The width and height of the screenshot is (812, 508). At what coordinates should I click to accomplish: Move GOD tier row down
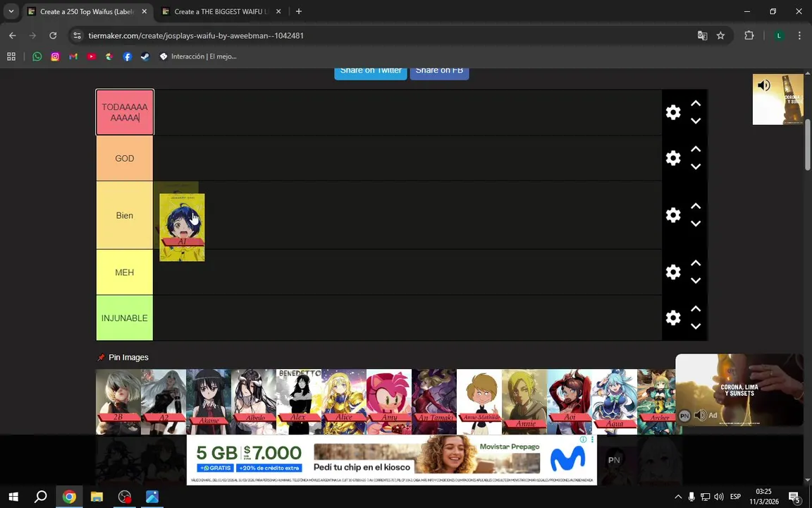[696, 167]
